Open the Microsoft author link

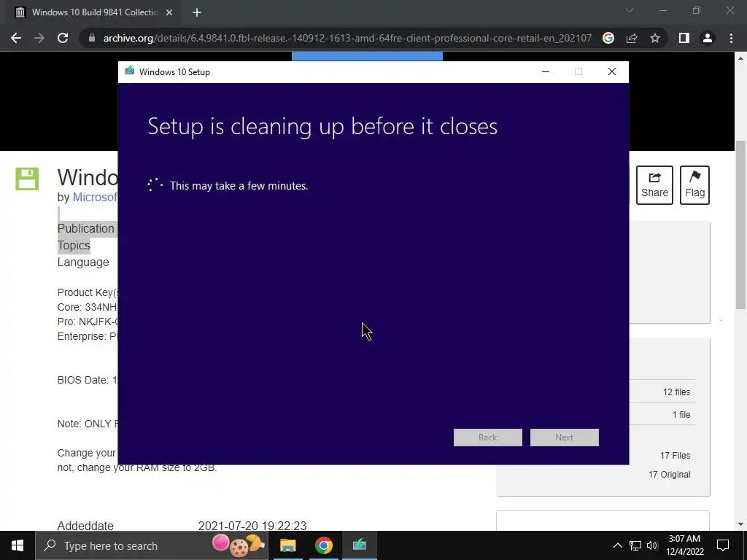pos(94,197)
